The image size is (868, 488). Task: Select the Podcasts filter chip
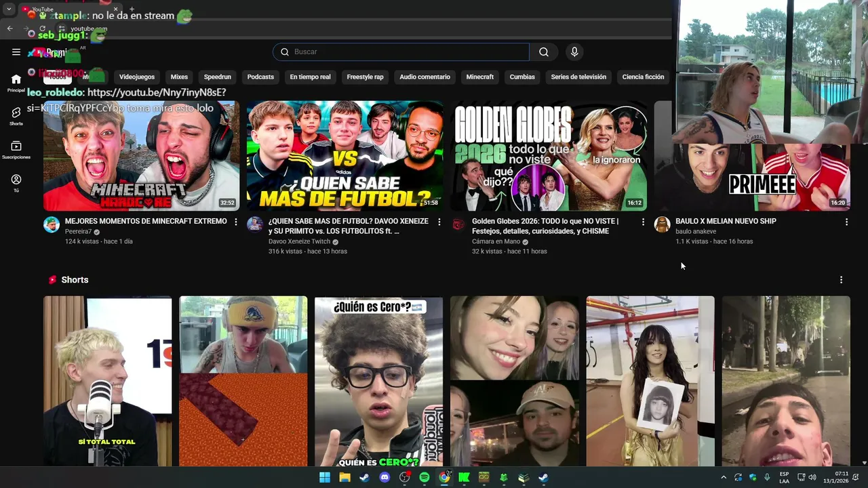[260, 77]
